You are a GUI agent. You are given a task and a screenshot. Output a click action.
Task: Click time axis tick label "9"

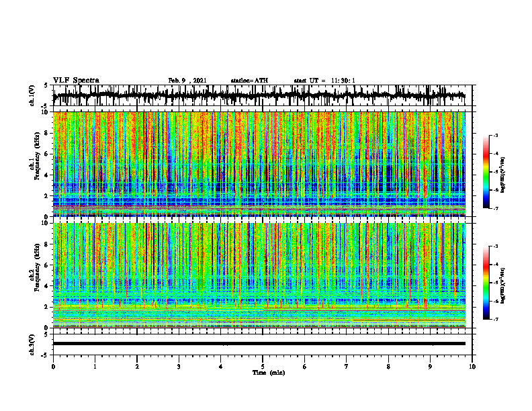(430, 367)
